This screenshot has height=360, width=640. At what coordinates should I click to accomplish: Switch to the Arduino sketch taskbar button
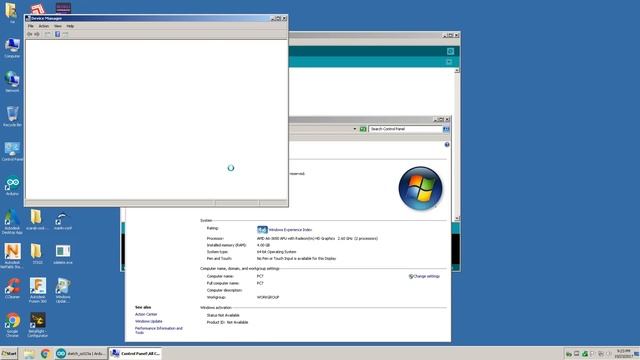80,353
